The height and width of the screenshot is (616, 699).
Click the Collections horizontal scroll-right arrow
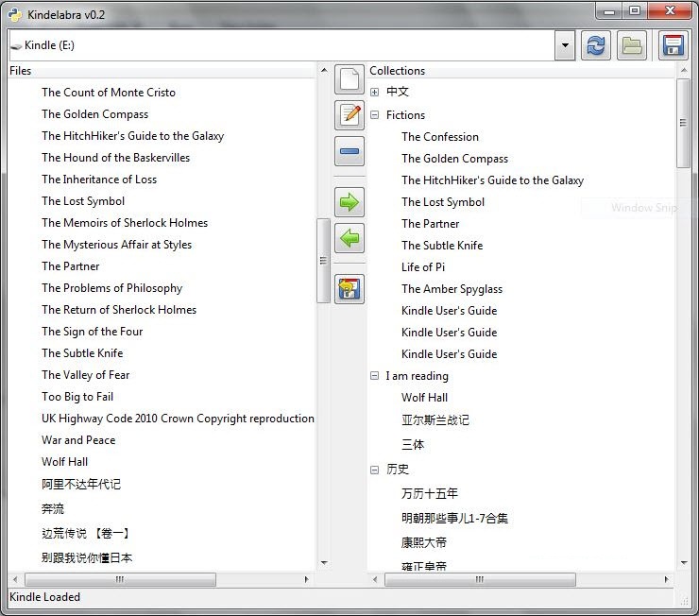pyautogui.click(x=667, y=579)
